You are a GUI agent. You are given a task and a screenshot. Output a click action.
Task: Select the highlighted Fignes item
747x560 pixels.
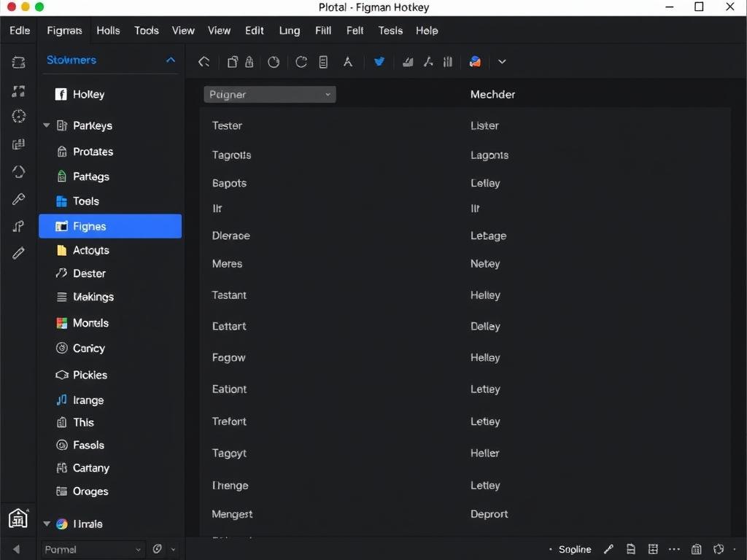(110, 226)
